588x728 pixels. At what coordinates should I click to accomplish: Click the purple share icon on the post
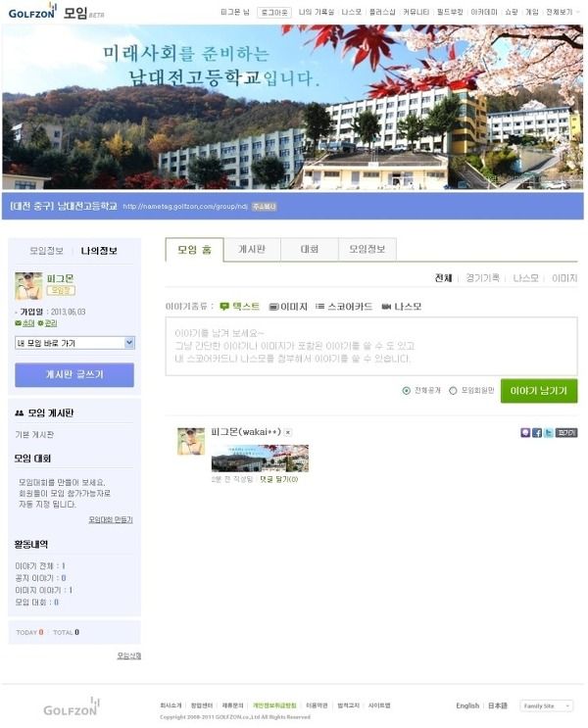tap(525, 433)
